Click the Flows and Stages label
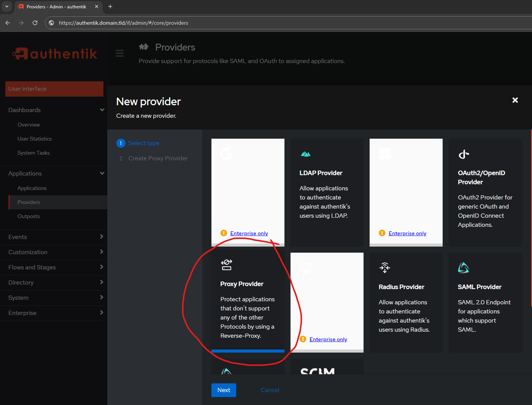Viewport: 532px width, 405px height. pos(32,267)
